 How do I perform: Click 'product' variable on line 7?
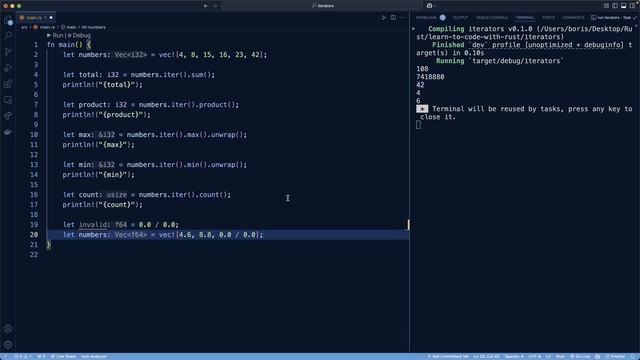tap(93, 105)
